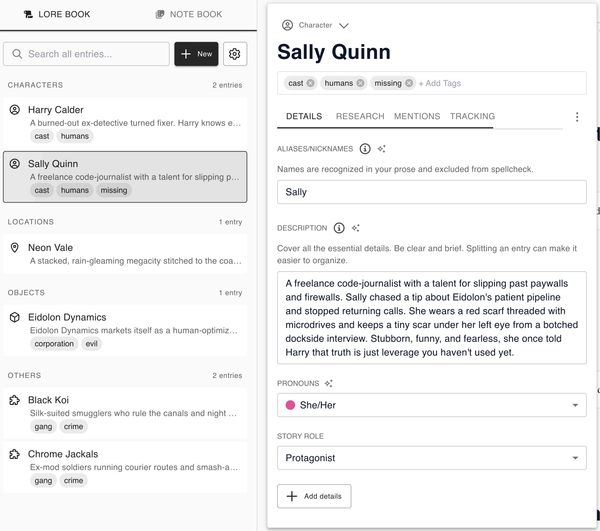Open the Mentions tab

tap(417, 116)
